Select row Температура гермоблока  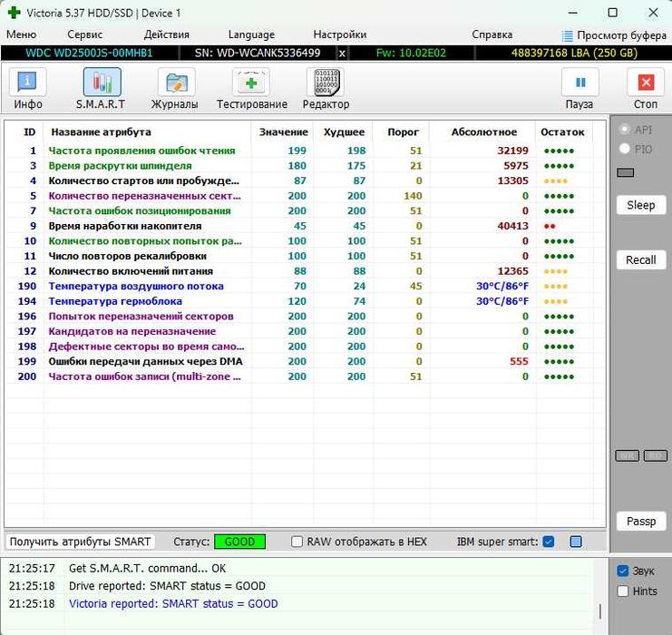click(305, 301)
